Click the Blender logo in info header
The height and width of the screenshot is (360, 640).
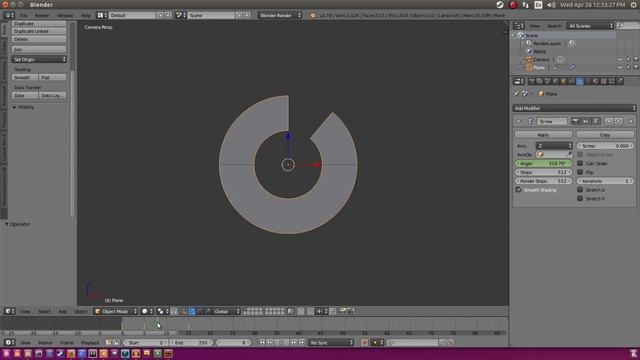313,16
